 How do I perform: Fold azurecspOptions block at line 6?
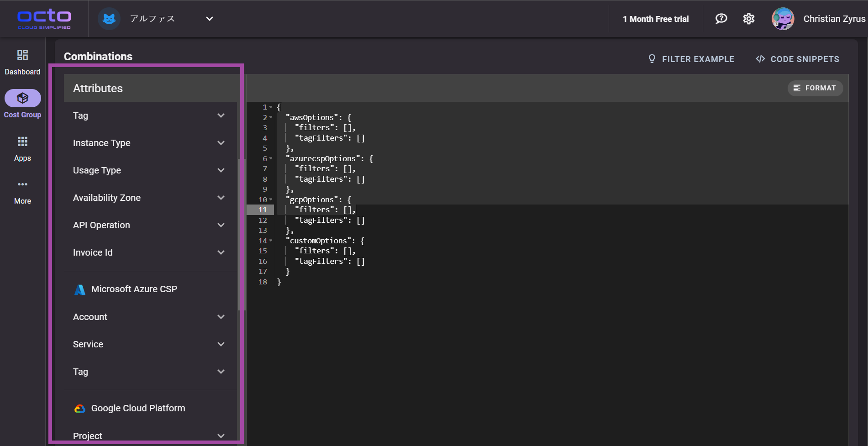tap(271, 158)
